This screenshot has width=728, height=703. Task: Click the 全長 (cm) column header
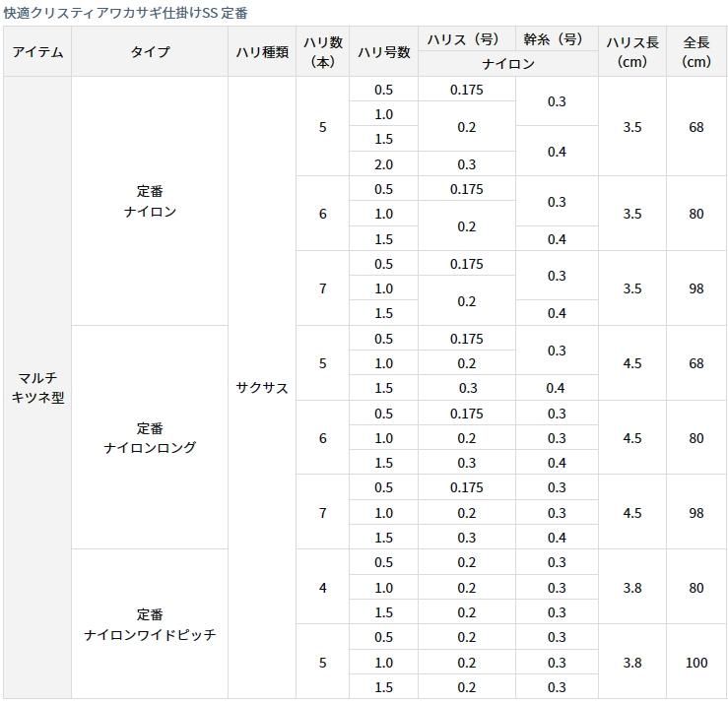(x=696, y=52)
